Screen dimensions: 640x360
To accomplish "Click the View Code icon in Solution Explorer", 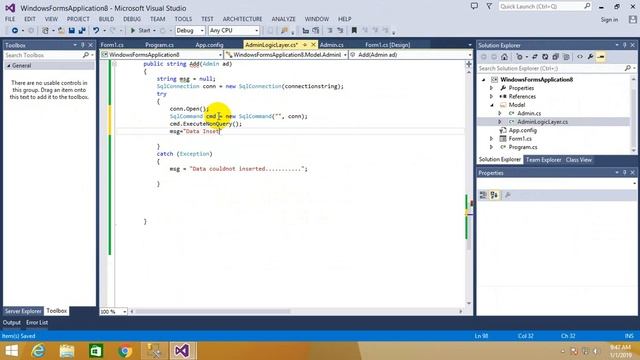I will tap(580, 57).
